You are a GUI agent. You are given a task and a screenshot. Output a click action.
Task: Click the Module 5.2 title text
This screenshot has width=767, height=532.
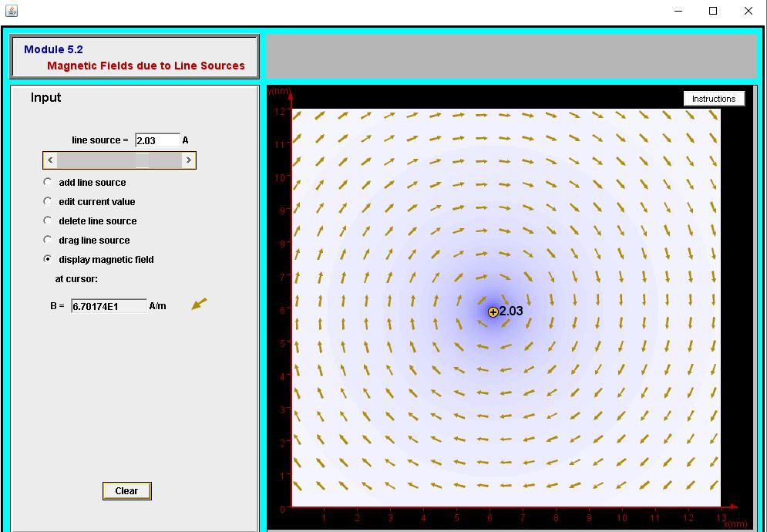pos(53,49)
